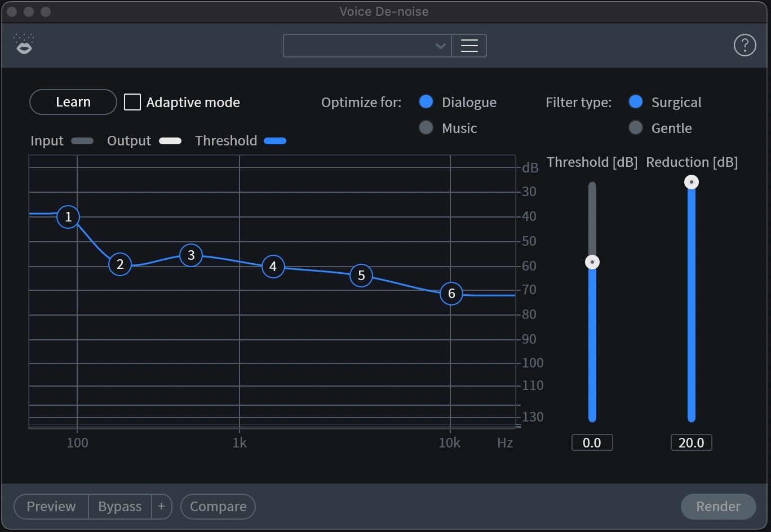Click the 'Filter type:' label
The width and height of the screenshot is (771, 532).
pos(578,103)
